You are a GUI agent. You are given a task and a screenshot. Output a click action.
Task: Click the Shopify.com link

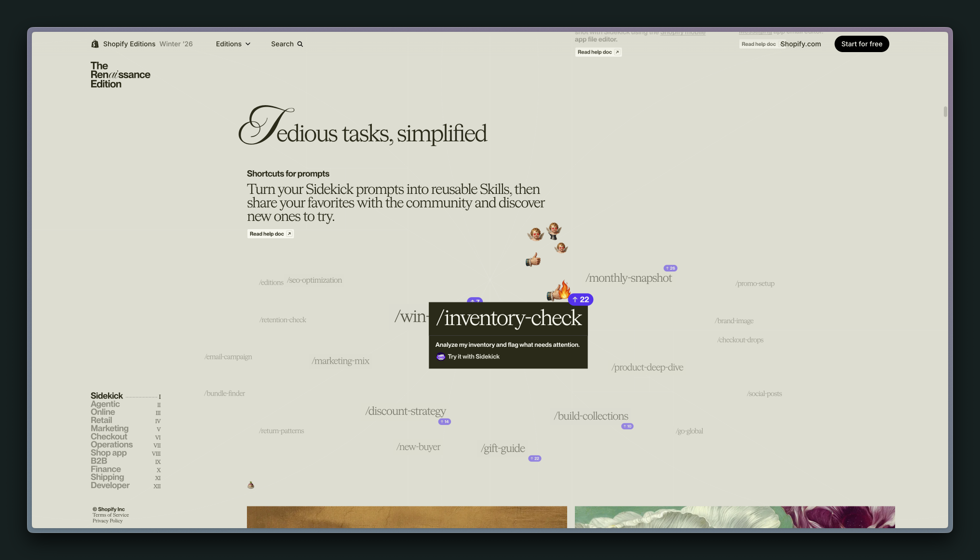(801, 44)
